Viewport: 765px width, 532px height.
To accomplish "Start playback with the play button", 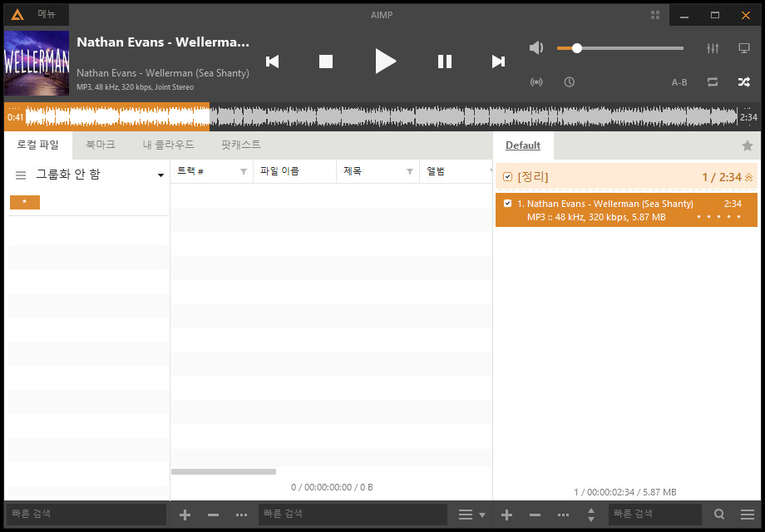I will (386, 62).
